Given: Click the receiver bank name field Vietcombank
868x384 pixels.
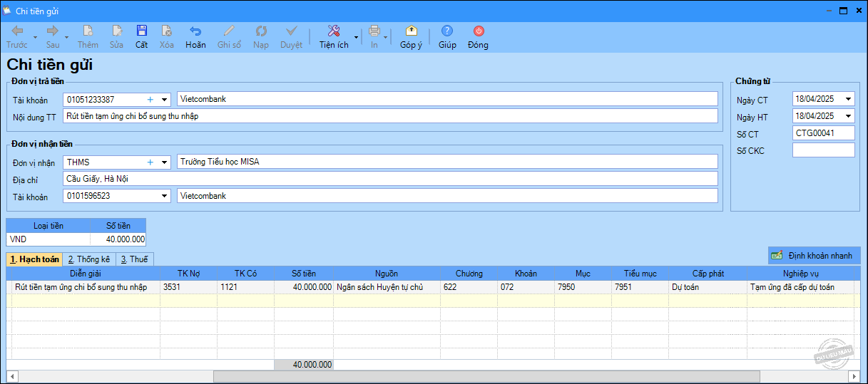Looking at the screenshot, I should (447, 195).
